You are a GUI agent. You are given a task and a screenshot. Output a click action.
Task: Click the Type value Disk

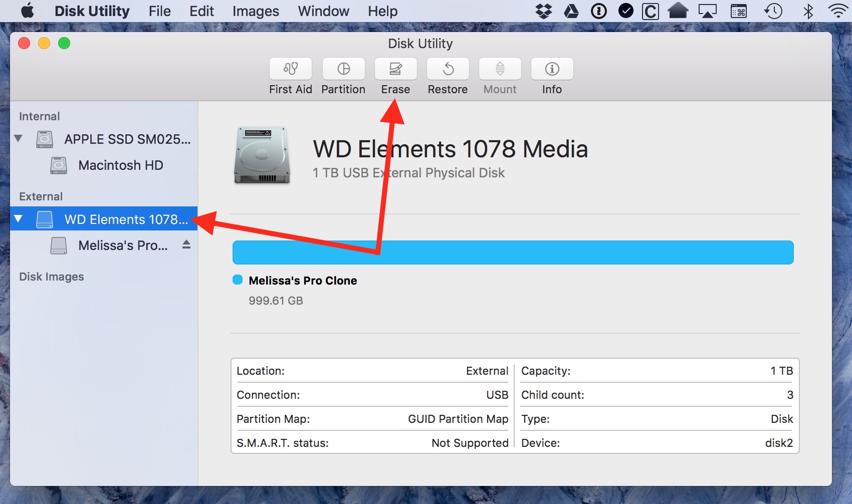coord(782,419)
